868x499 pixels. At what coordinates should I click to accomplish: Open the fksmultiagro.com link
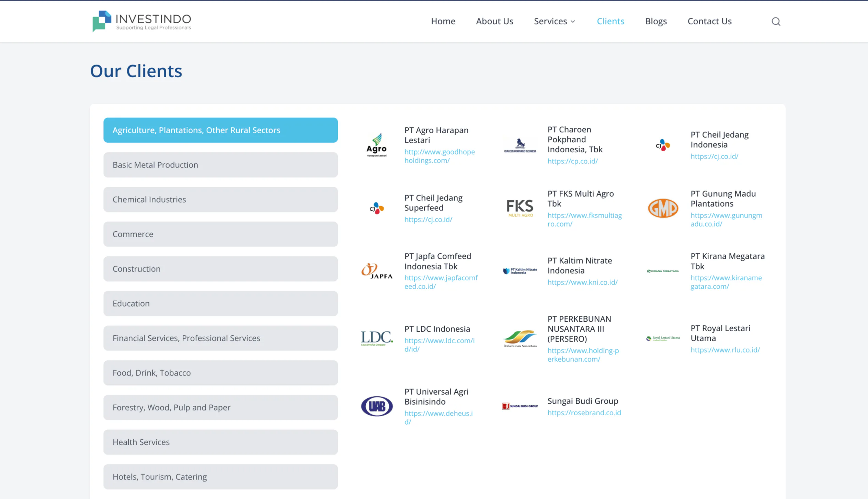point(584,220)
